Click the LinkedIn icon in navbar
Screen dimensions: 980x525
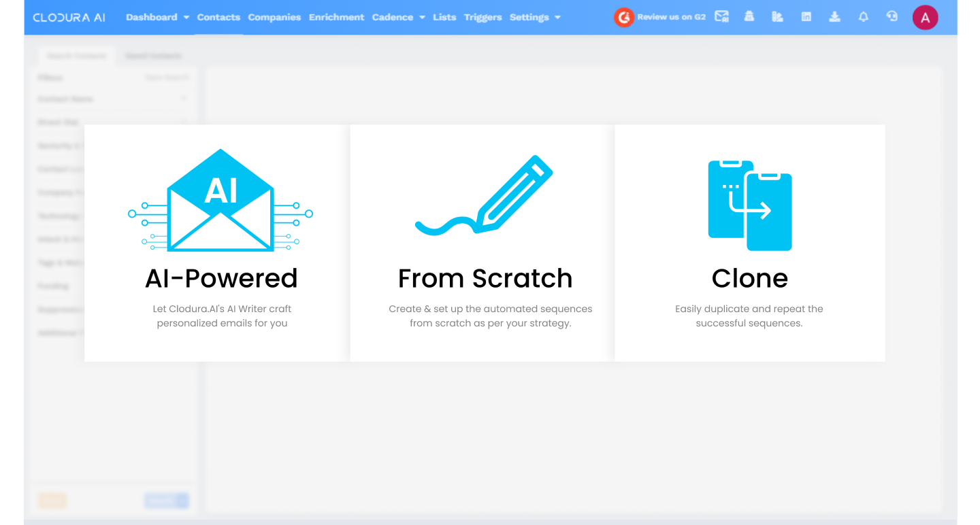click(806, 17)
